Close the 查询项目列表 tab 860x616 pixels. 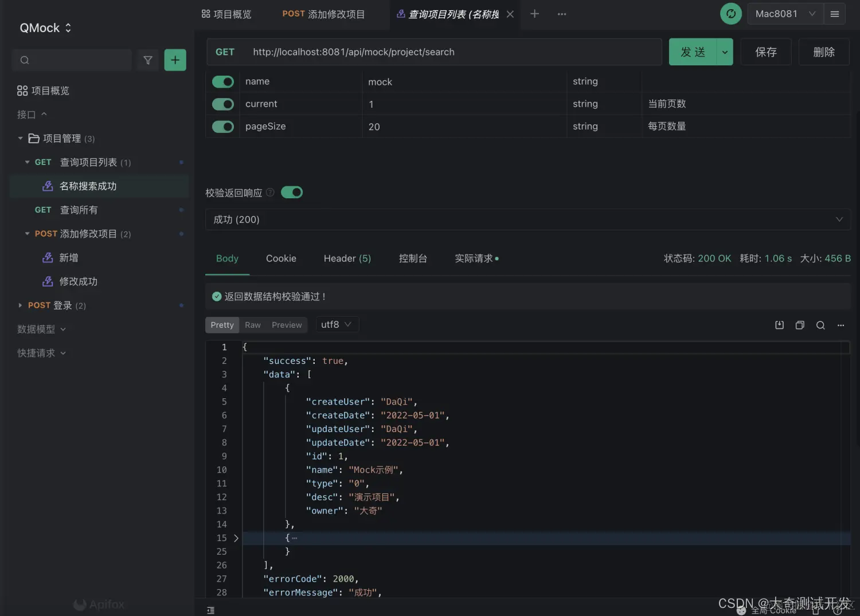coord(510,14)
